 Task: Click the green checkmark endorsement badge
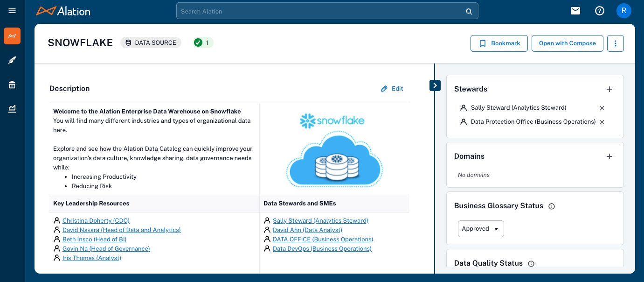[x=203, y=42]
